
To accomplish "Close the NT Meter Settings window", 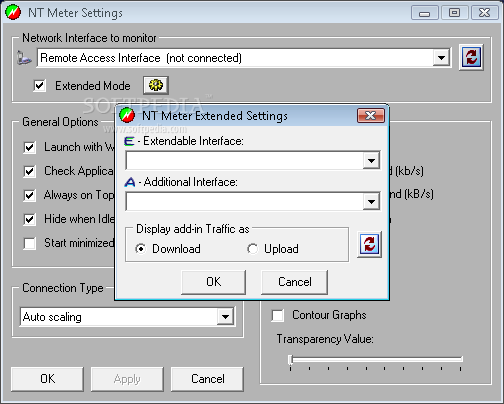I will [484, 13].
